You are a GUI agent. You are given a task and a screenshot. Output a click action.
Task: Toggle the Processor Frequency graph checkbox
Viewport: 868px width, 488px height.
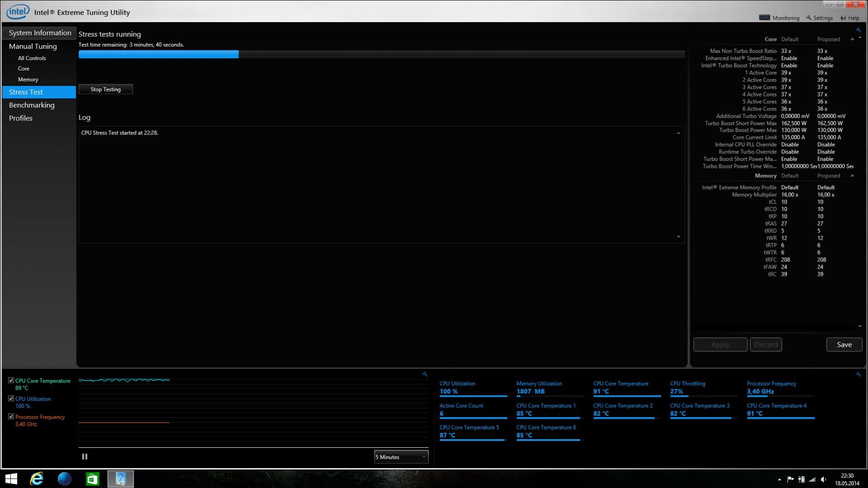coord(11,417)
